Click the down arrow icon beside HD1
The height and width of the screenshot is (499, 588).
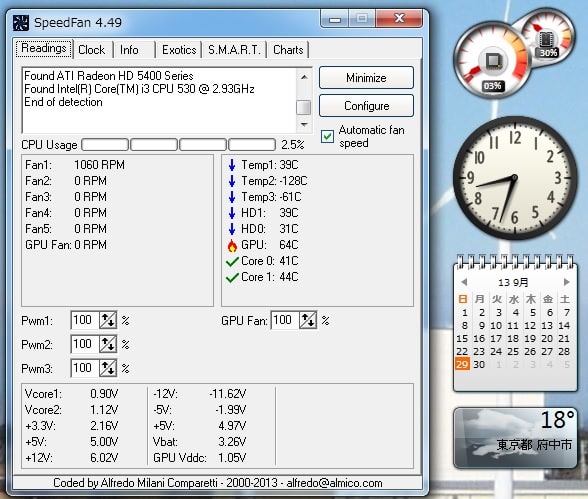click(232, 213)
